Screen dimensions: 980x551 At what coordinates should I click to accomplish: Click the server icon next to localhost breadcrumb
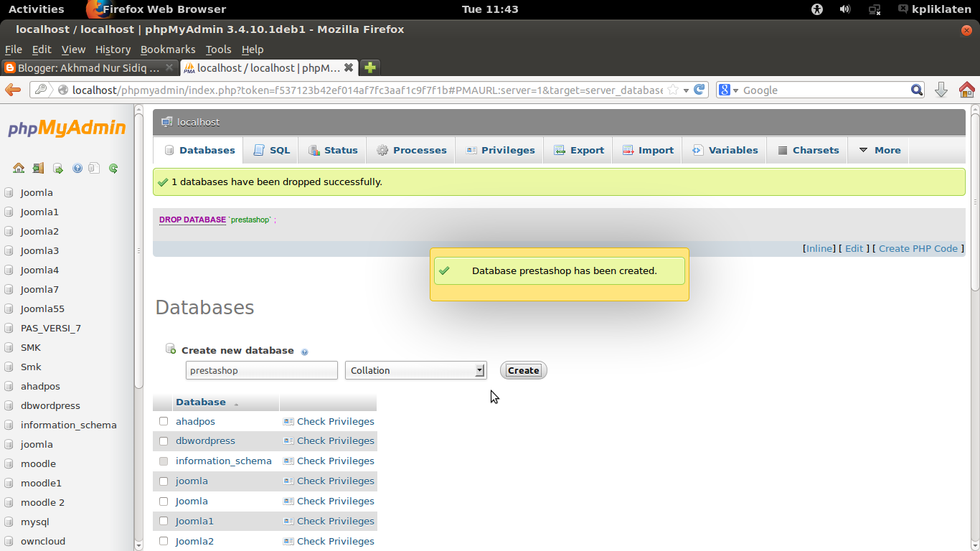click(166, 122)
